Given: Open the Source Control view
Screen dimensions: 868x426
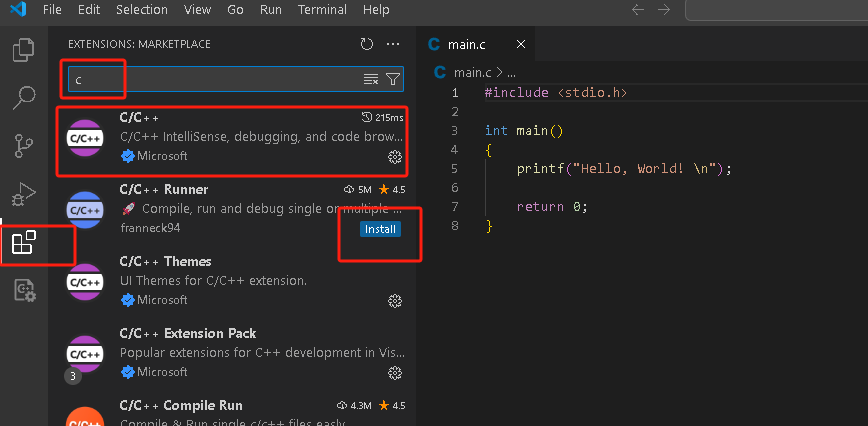Looking at the screenshot, I should click(x=24, y=146).
